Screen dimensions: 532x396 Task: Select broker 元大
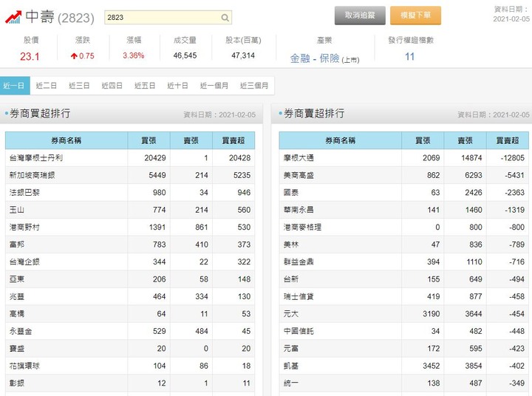pos(291,314)
